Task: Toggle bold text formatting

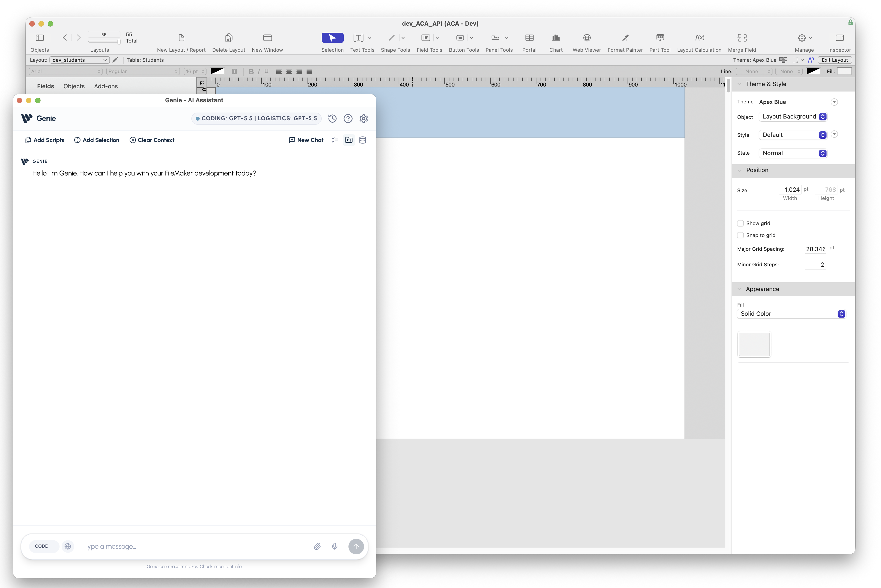Action: point(251,71)
